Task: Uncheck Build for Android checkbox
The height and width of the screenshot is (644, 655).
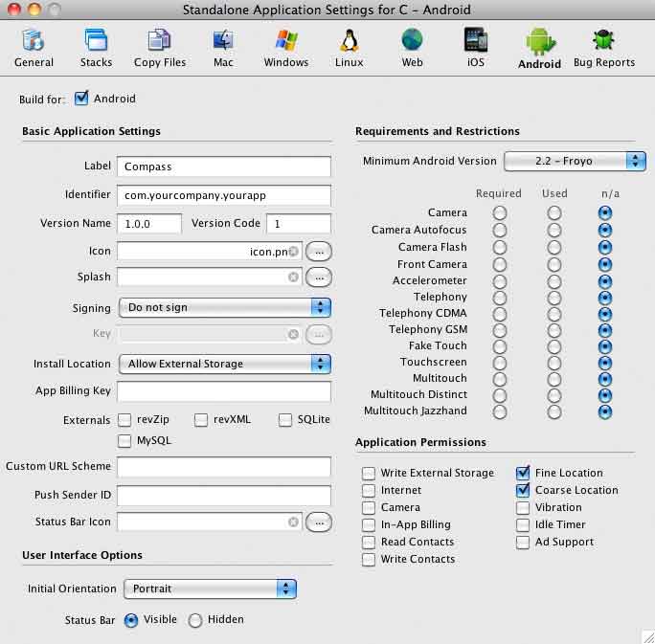Action: tap(81, 98)
